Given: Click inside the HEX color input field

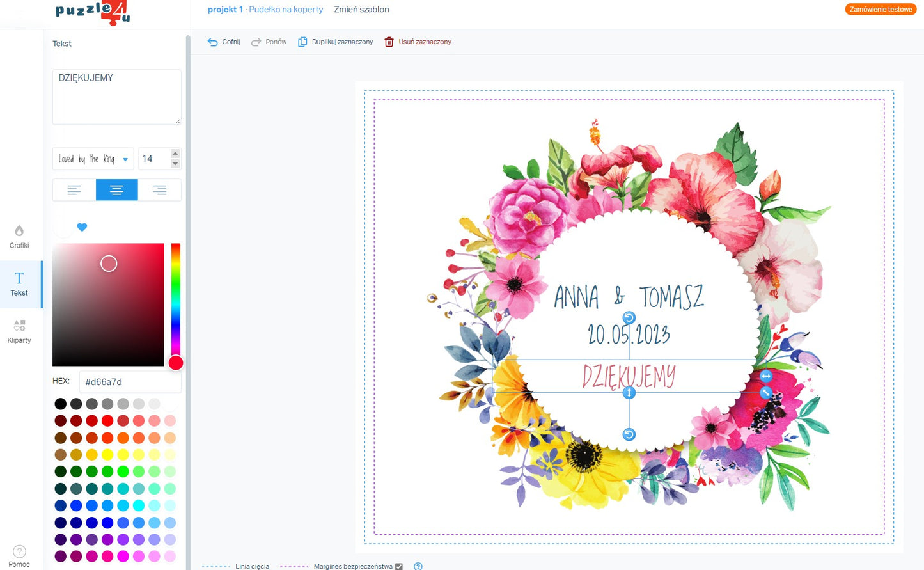Looking at the screenshot, I should click(130, 382).
